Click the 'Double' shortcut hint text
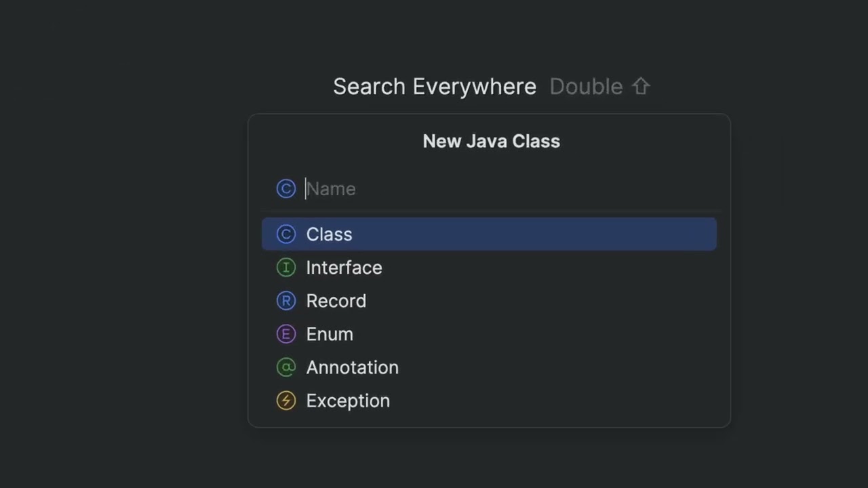 [x=586, y=87]
